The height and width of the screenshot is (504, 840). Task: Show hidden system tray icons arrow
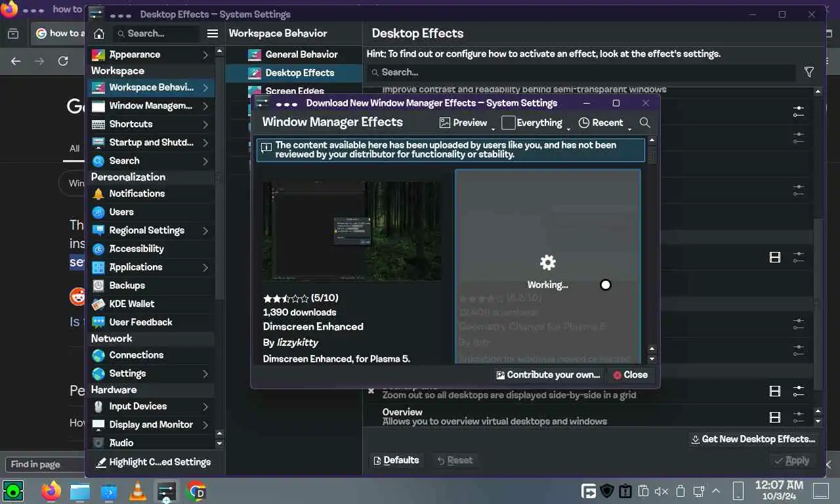pos(716,491)
